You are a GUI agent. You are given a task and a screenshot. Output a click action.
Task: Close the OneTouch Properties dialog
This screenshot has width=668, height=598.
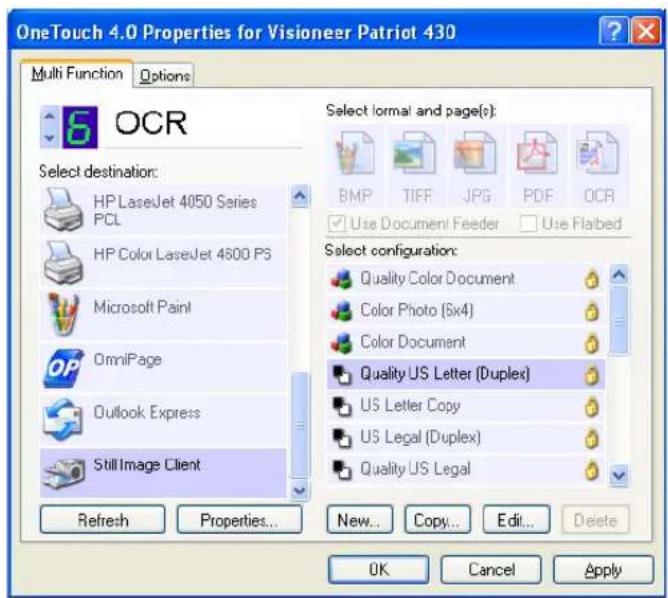click(x=646, y=31)
